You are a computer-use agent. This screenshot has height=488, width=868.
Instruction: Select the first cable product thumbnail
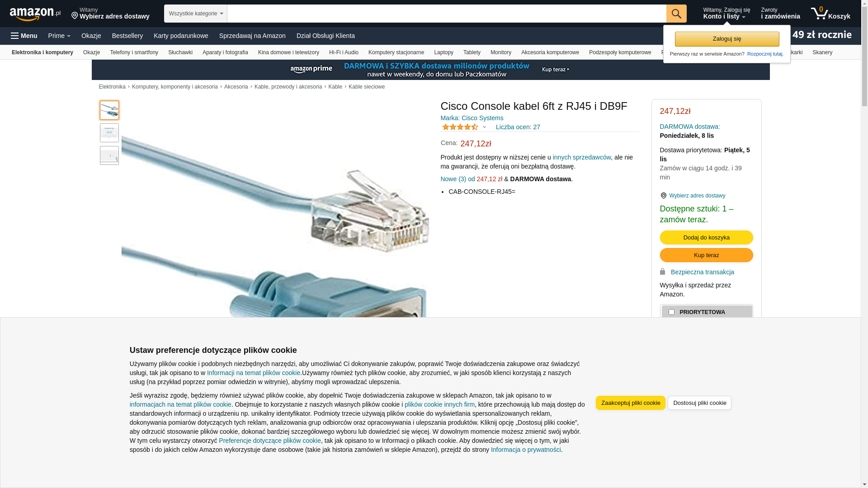109,110
